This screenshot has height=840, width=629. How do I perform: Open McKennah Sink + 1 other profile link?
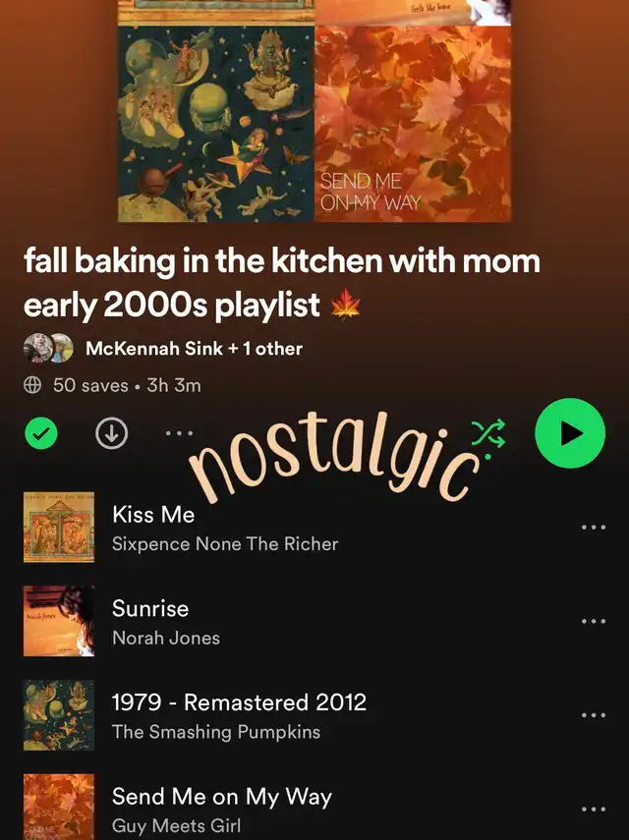point(194,349)
